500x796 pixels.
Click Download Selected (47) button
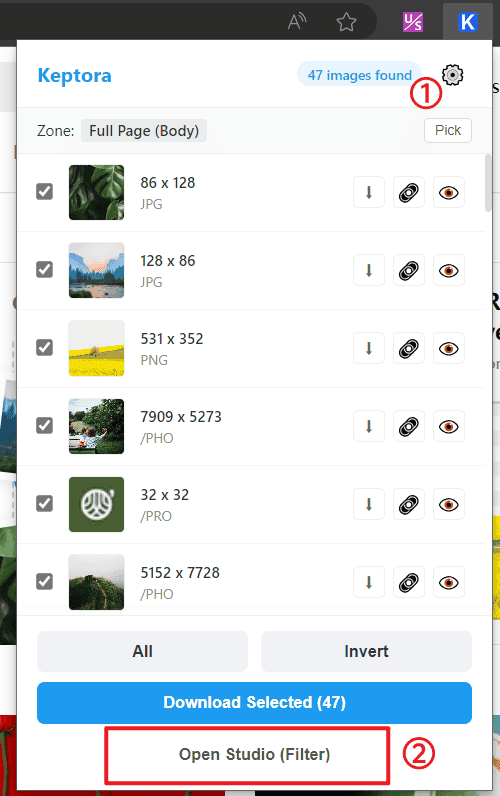click(254, 703)
